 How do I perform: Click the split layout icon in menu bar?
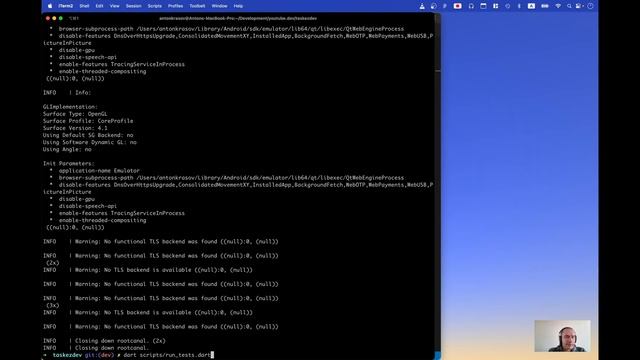496,6
